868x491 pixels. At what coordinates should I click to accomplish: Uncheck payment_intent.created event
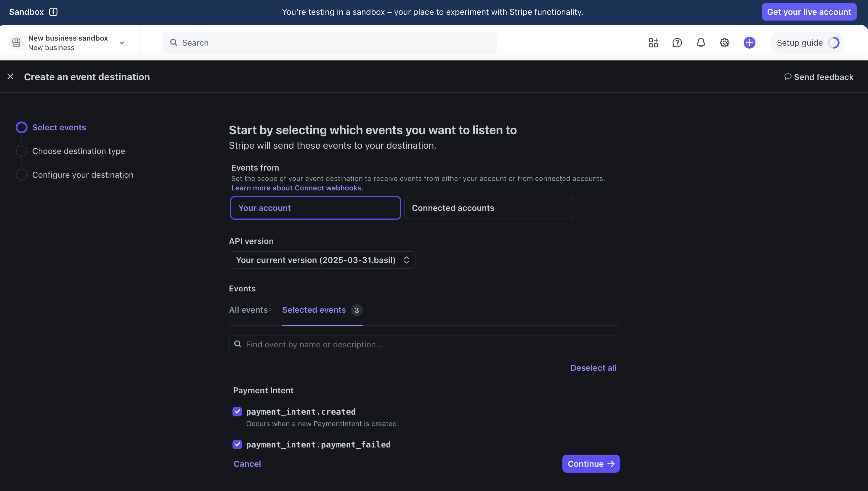pyautogui.click(x=237, y=411)
